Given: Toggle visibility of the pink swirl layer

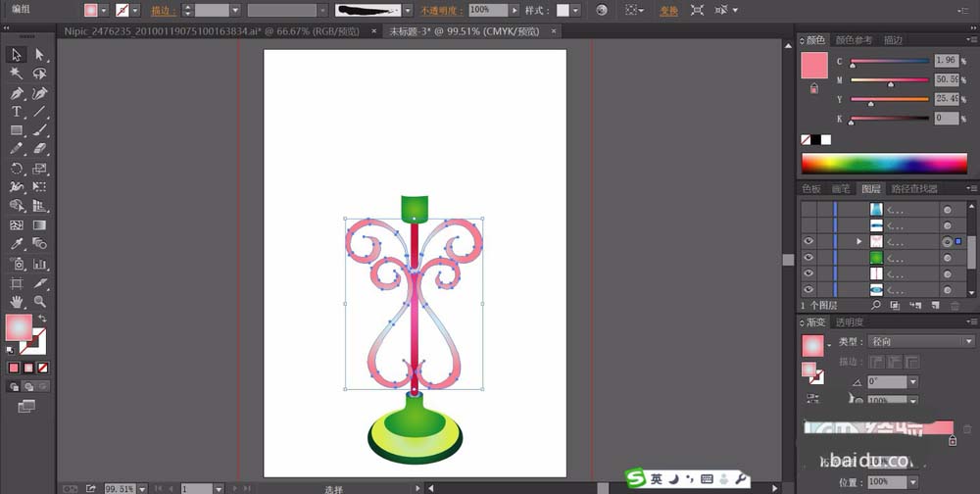Looking at the screenshot, I should 808,241.
